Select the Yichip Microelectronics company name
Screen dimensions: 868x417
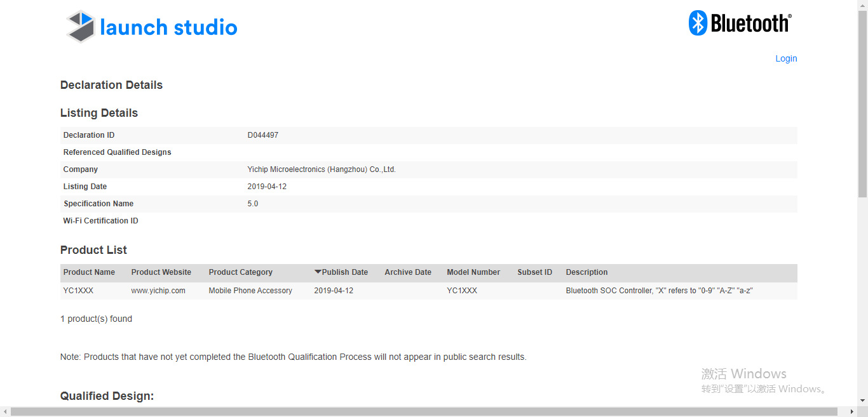tap(322, 169)
